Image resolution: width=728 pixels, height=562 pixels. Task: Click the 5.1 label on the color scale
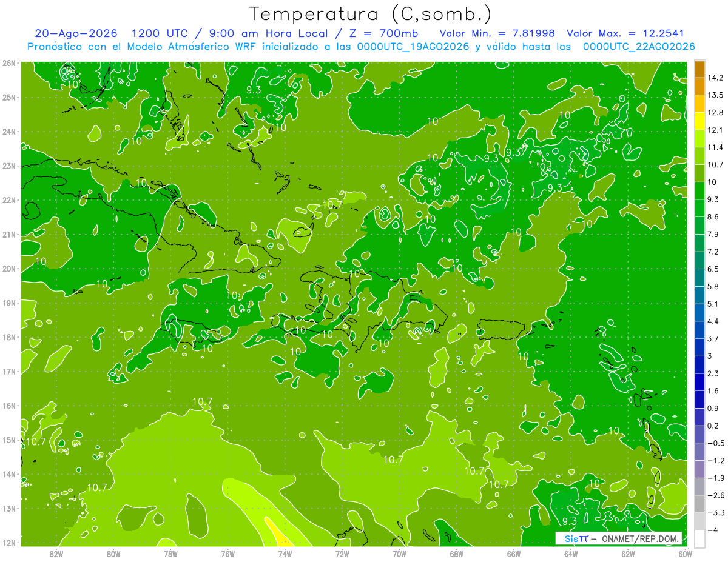(x=714, y=304)
